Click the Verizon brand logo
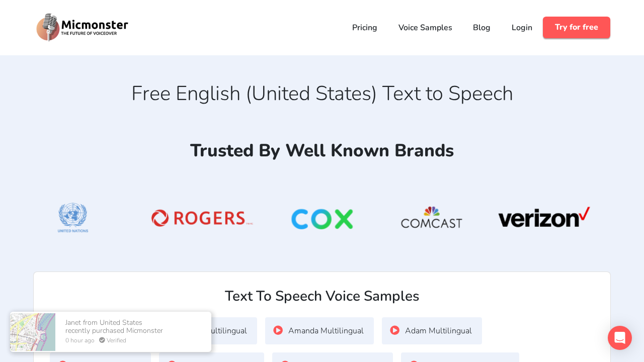Image resolution: width=644 pixels, height=362 pixels. click(544, 217)
